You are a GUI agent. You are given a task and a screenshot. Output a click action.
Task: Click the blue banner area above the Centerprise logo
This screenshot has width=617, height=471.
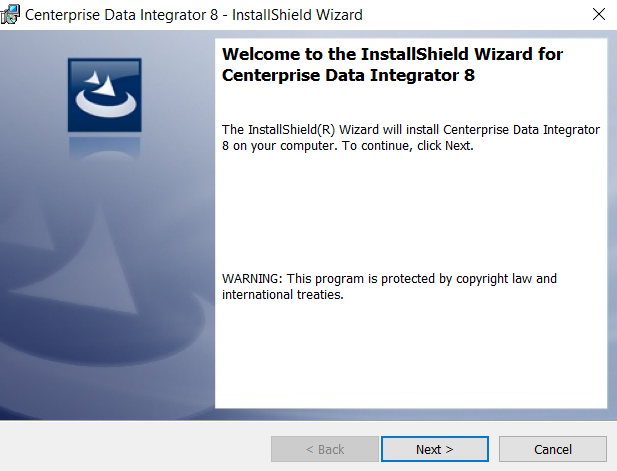coord(104,45)
